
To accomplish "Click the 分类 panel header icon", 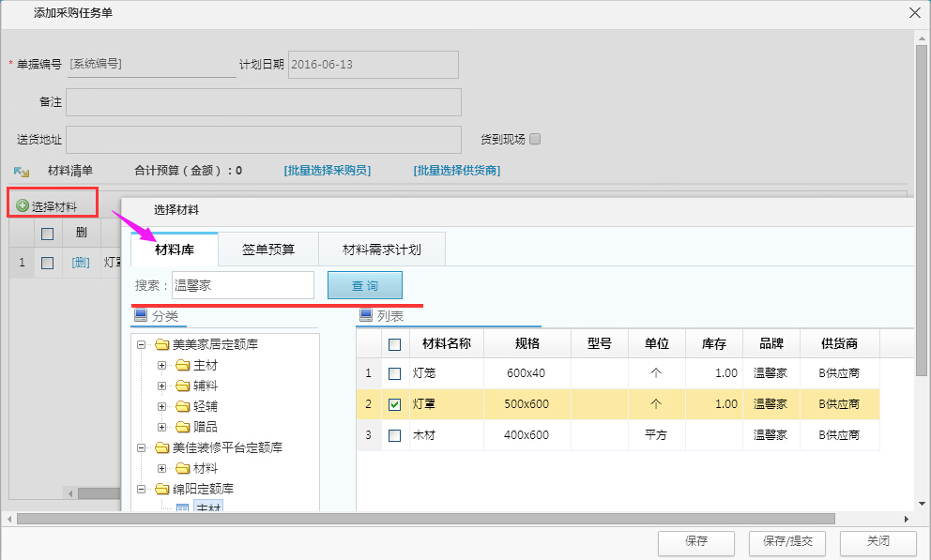I will click(x=141, y=317).
